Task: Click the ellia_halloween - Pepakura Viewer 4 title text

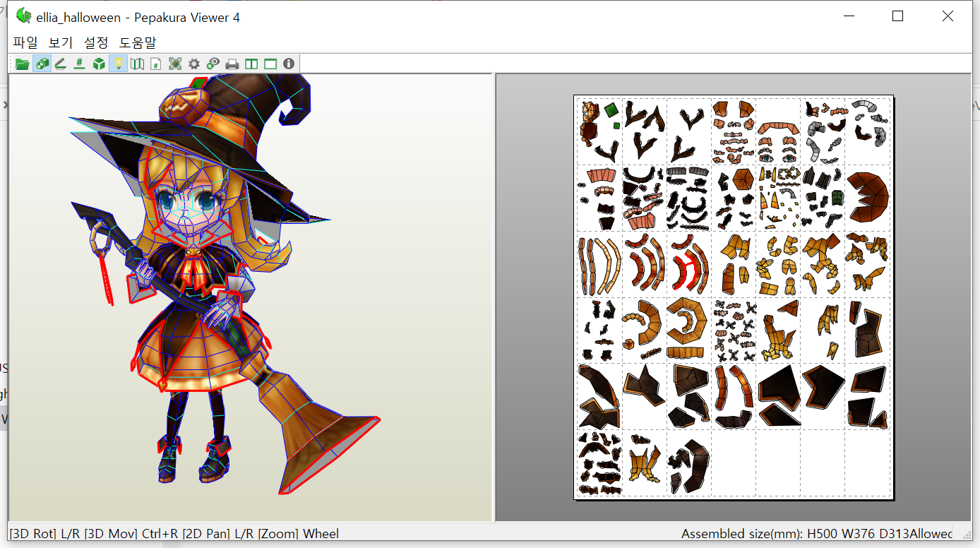Action: coord(138,17)
